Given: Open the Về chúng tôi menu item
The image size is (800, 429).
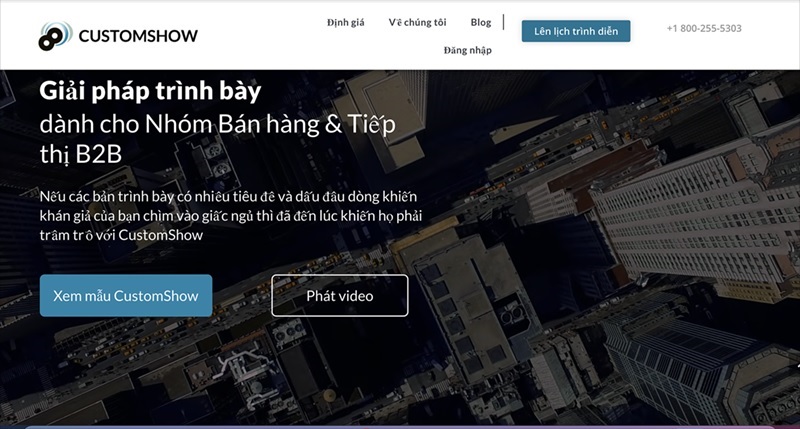Looking at the screenshot, I should pyautogui.click(x=417, y=22).
